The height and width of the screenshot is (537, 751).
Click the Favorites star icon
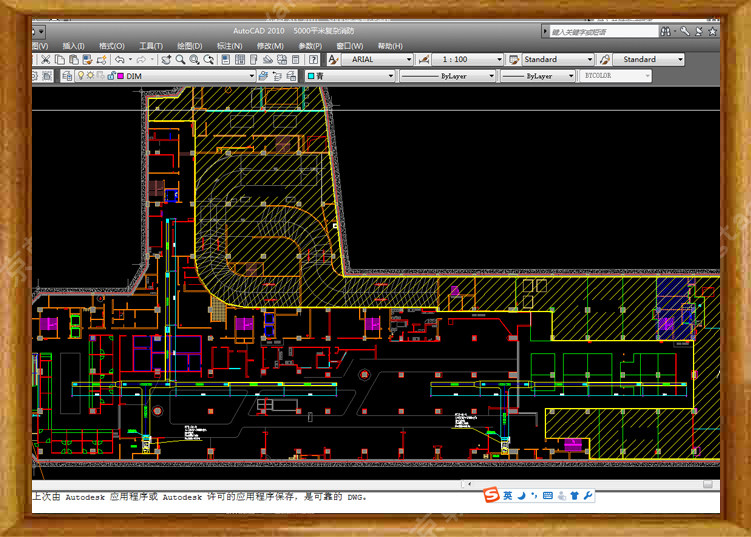713,32
